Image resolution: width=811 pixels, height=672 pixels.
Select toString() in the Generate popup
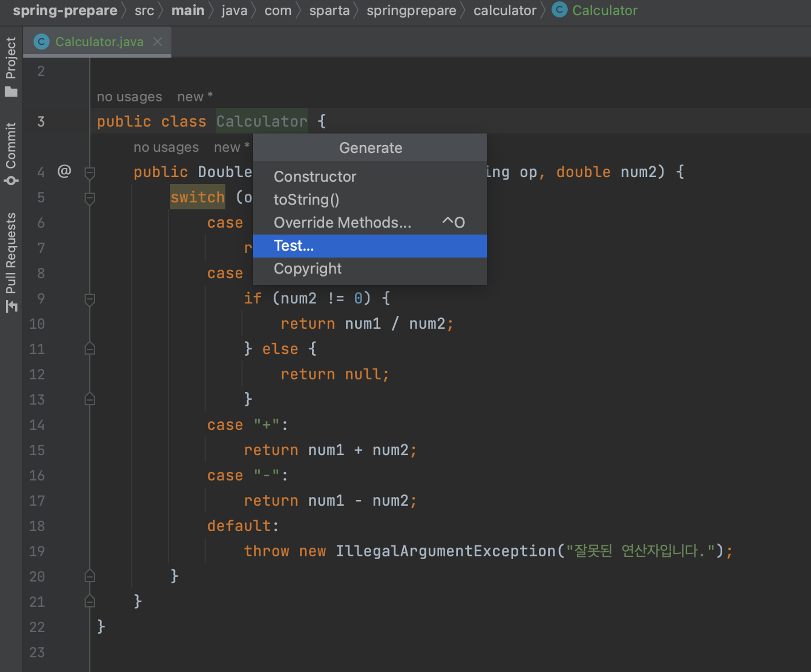(x=306, y=200)
